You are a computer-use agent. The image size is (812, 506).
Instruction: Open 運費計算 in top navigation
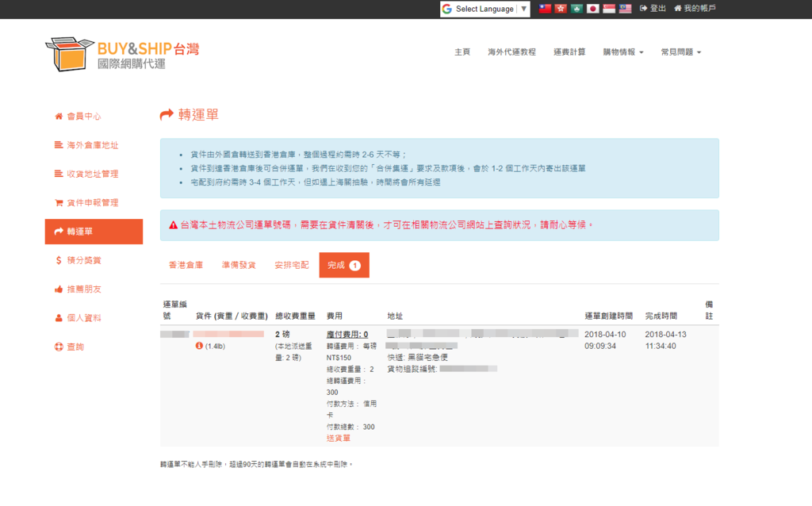(x=569, y=52)
